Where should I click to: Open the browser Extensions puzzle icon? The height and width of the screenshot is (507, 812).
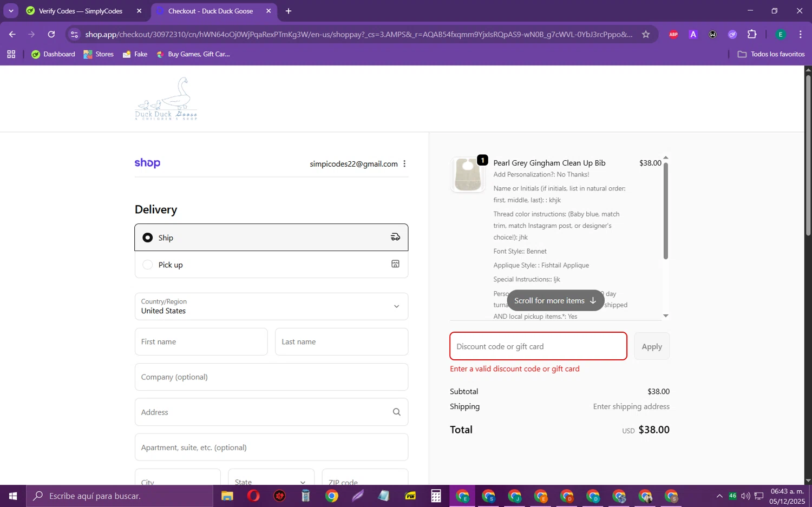752,34
